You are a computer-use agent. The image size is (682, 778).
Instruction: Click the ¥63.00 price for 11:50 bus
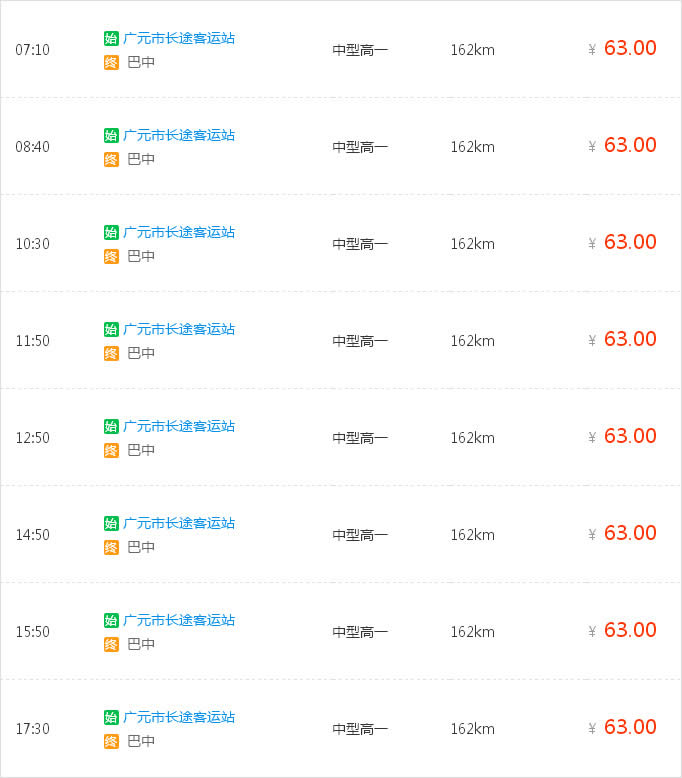click(622, 339)
